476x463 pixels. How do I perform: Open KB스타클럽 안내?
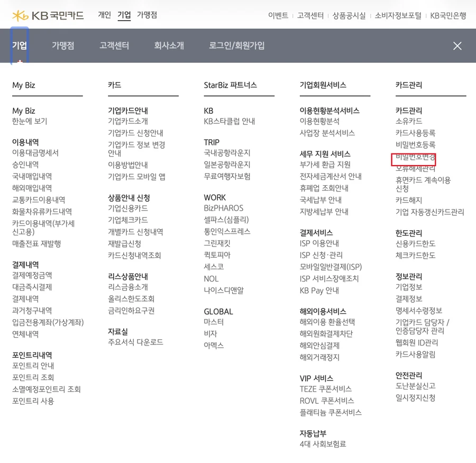pyautogui.click(x=229, y=121)
